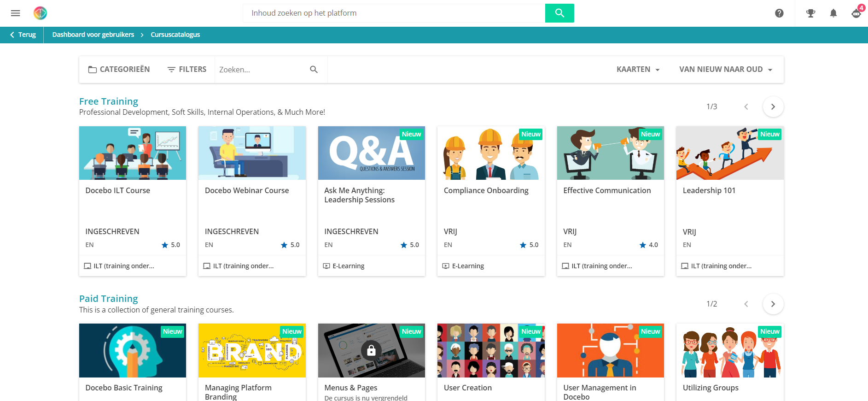Open the Van nieuw naar oud sort dropdown

[726, 69]
